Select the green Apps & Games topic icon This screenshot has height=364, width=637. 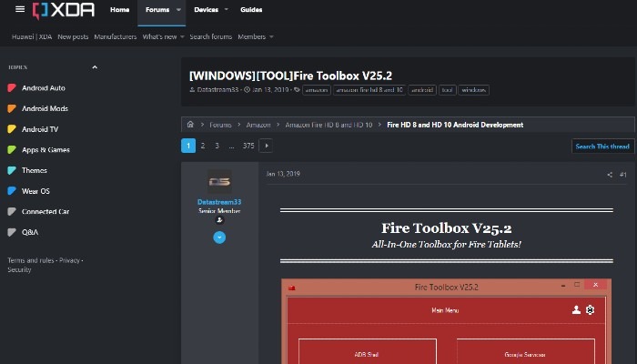pos(12,149)
